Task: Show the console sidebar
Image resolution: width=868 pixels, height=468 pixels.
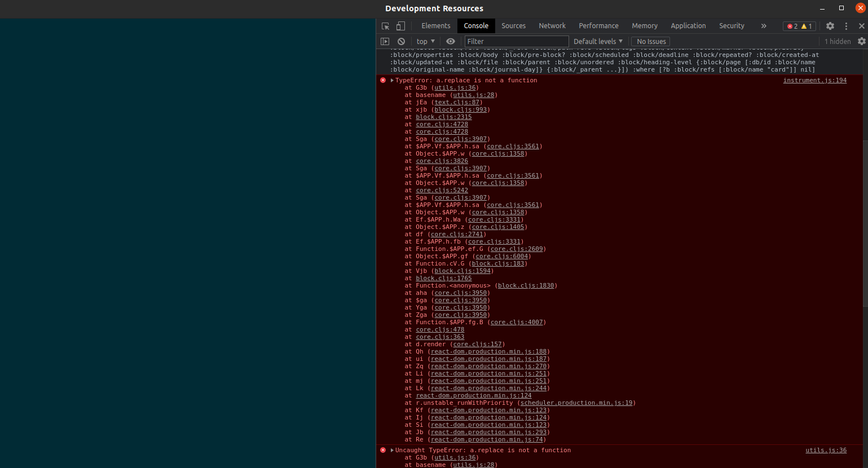Action: click(x=385, y=41)
